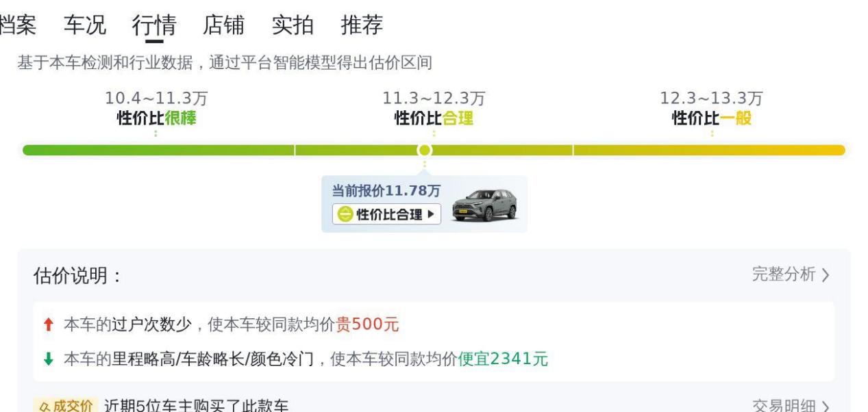The width and height of the screenshot is (868, 412).
Task: Click the ▶ arrow on the 性价比合理 button
Action: [x=430, y=214]
